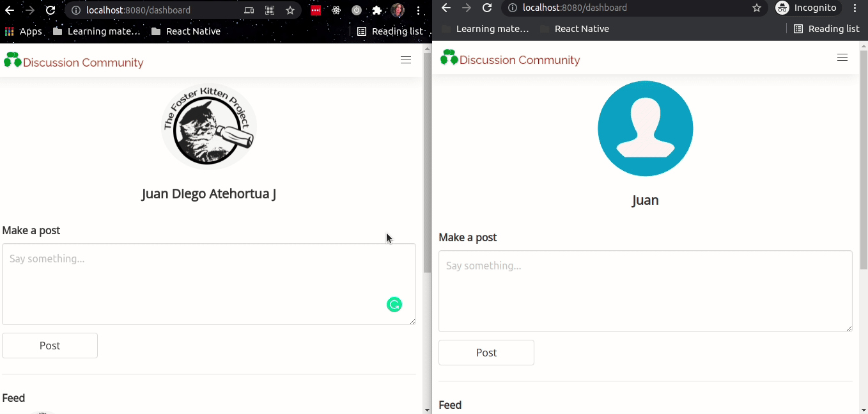Go back in the left browser window
The image size is (868, 414).
(9, 10)
